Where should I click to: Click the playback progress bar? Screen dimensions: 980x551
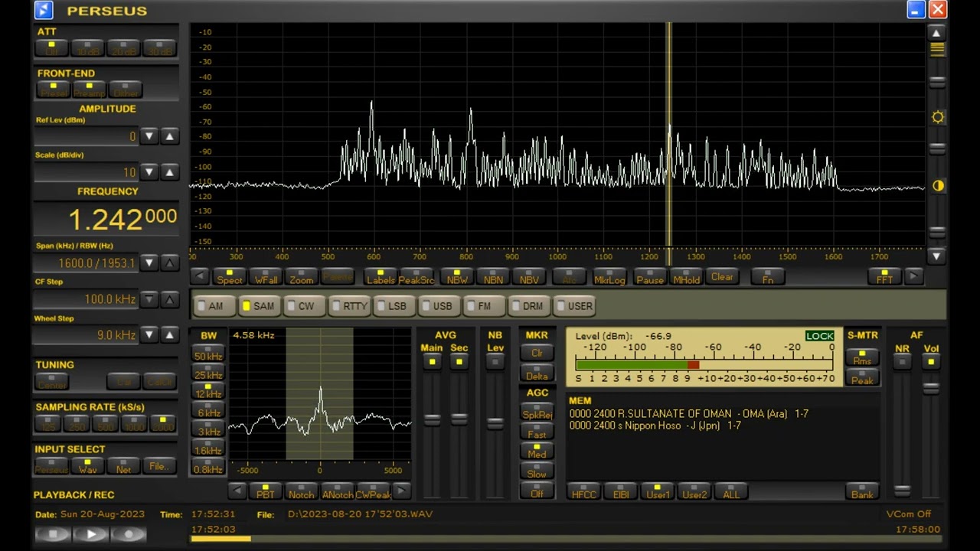point(565,539)
